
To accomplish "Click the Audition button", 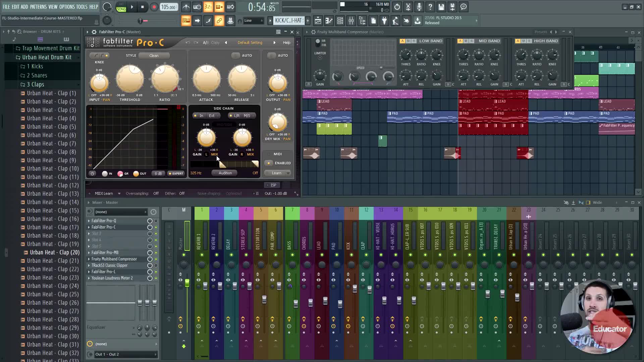I will coord(225,173).
